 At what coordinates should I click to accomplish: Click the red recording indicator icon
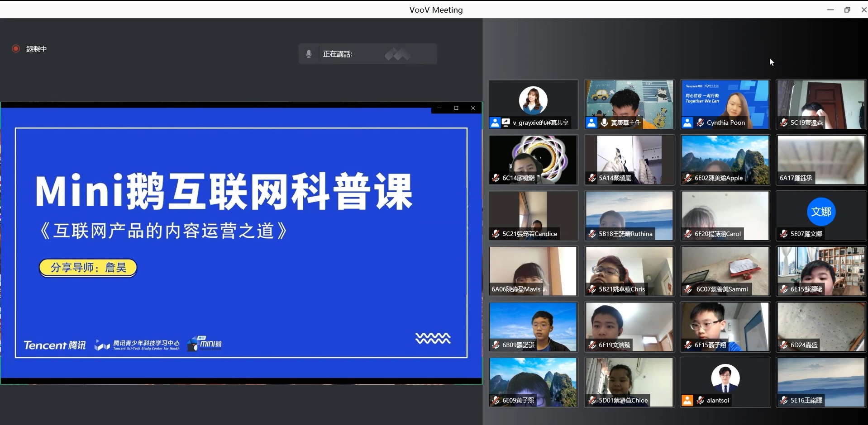[16, 48]
